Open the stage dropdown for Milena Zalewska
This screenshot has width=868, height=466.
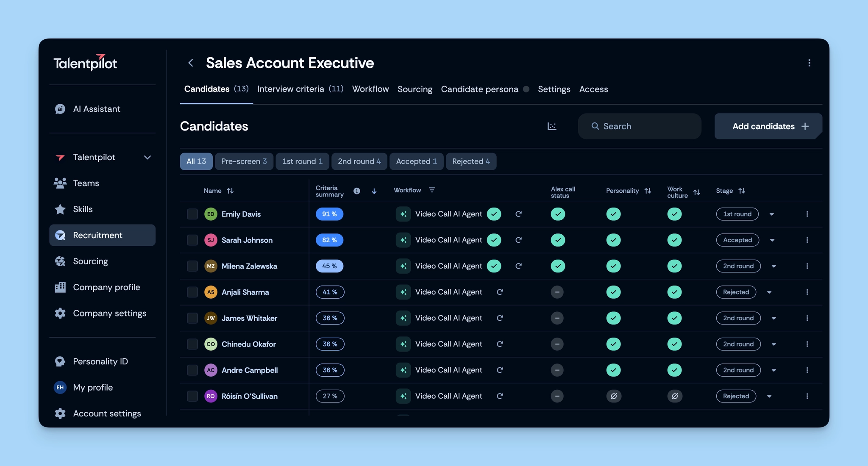coord(773,266)
